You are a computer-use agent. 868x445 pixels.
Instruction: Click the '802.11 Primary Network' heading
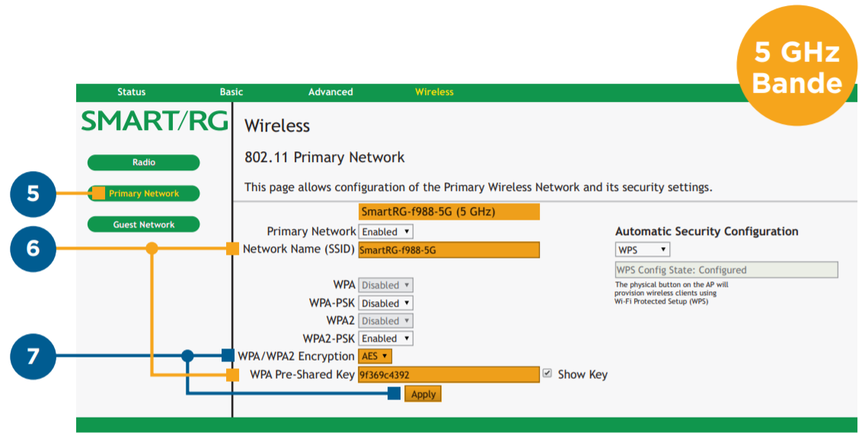pyautogui.click(x=324, y=157)
